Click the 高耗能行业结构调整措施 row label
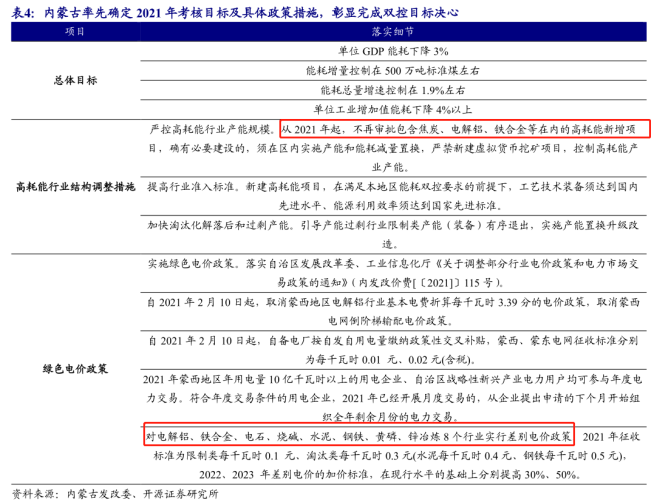The width and height of the screenshot is (654, 502). [x=75, y=187]
